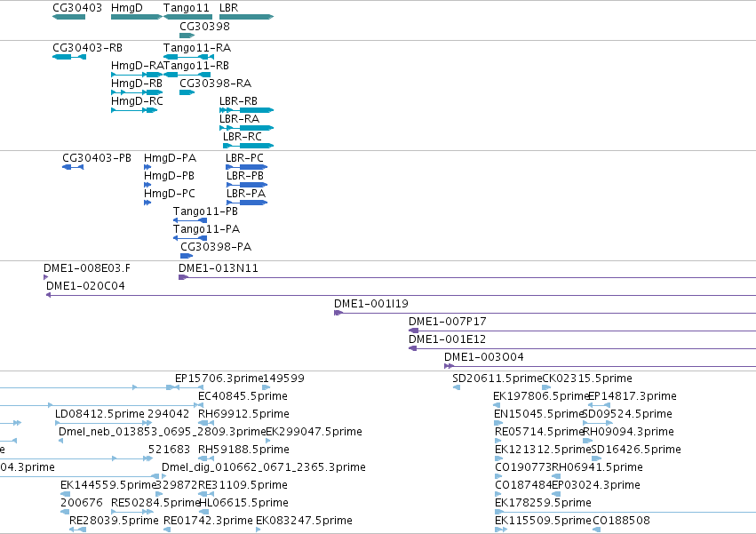Click the RE01742.3prime EST label

coord(208,521)
